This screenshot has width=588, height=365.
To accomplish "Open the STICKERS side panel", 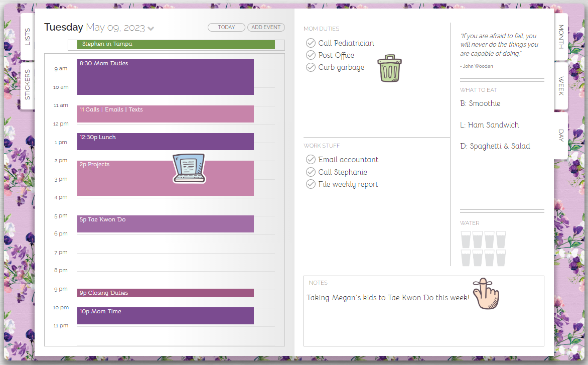I will 28,83.
